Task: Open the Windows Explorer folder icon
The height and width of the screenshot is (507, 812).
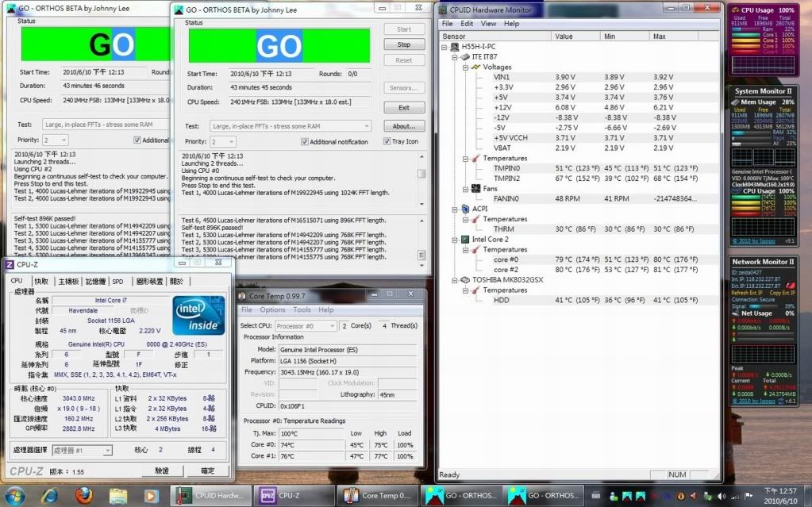Action: click(x=118, y=495)
